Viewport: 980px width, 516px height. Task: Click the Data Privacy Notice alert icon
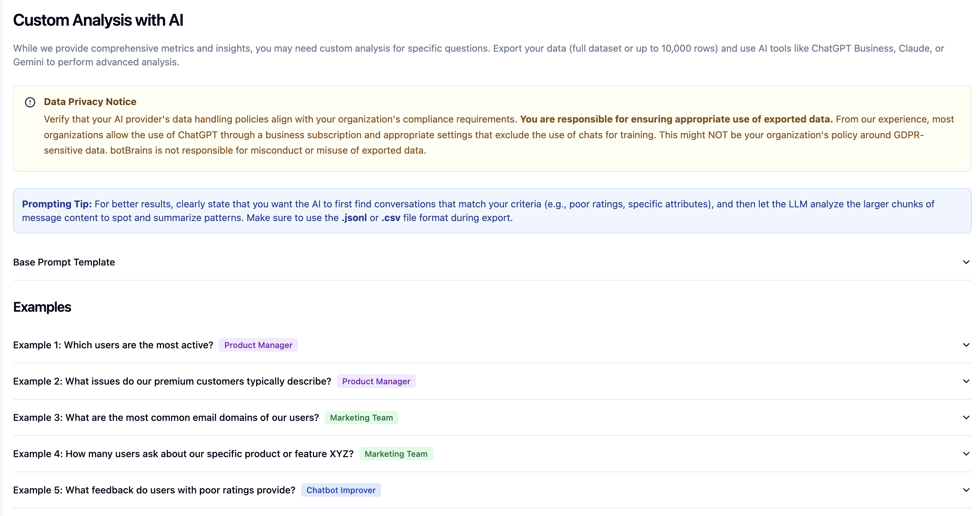tap(30, 102)
